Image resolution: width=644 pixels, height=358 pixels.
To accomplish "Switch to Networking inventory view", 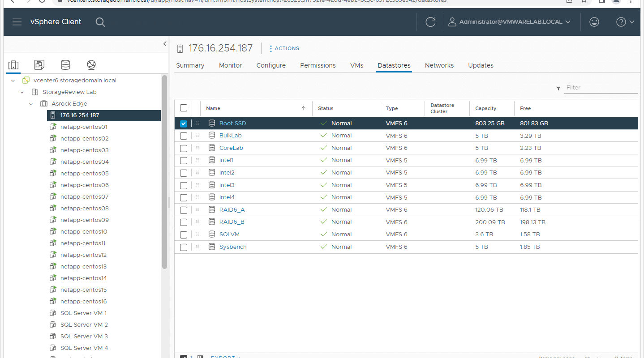I will [x=91, y=65].
